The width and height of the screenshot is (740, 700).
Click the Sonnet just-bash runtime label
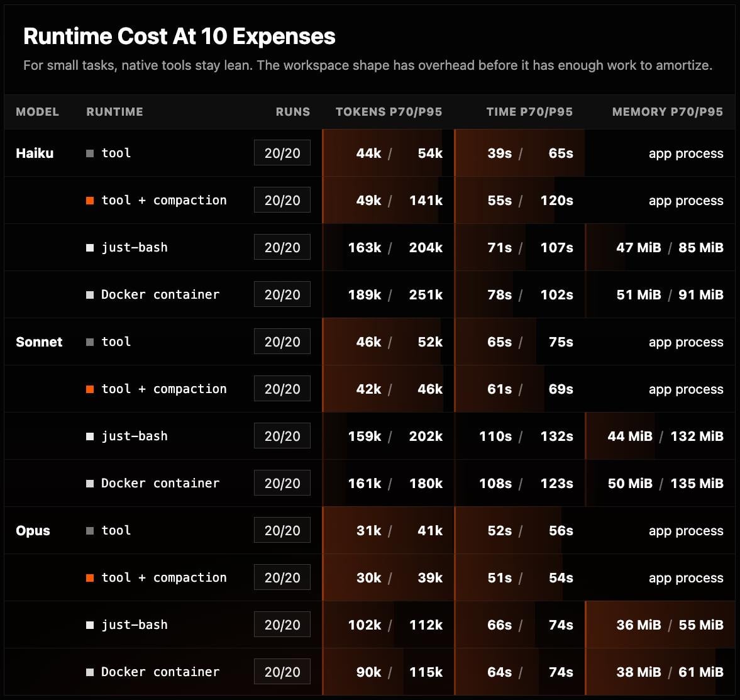point(135,436)
